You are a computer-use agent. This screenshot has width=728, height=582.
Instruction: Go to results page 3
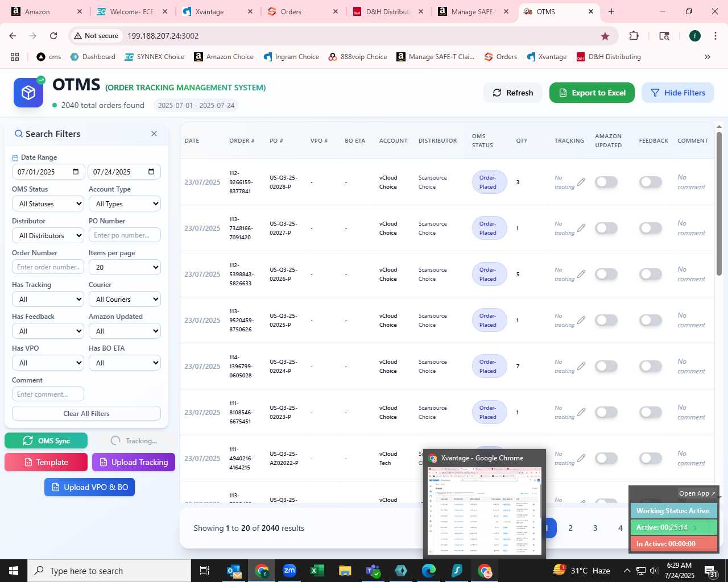(595, 528)
